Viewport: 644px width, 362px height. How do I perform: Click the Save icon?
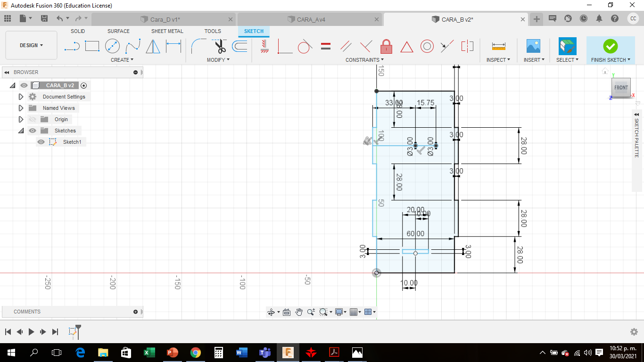44,18
